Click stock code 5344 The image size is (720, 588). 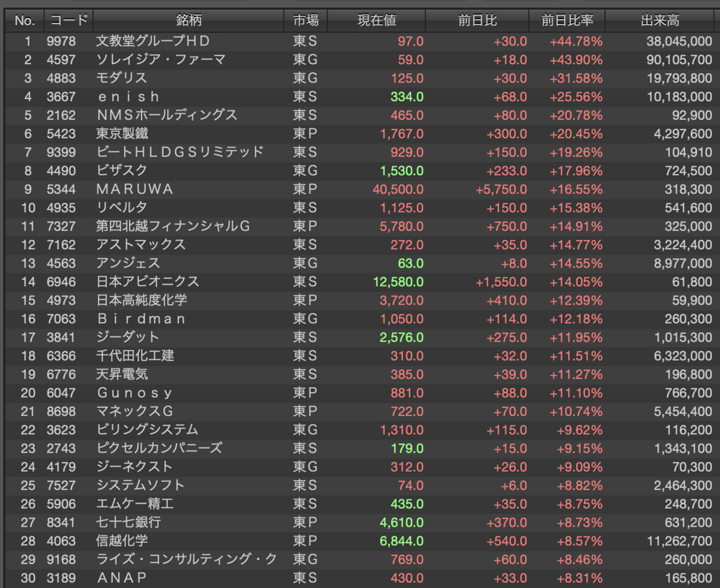(x=61, y=189)
